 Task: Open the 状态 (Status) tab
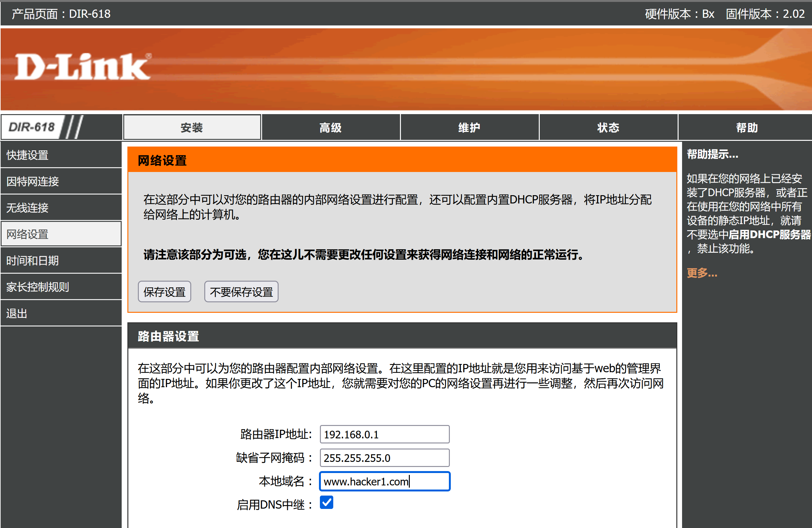coord(608,128)
